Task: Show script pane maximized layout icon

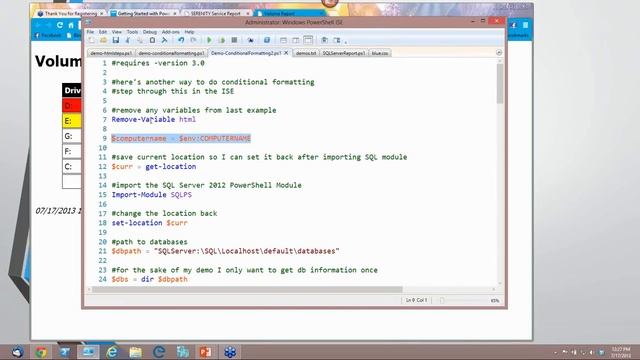Action: (x=308, y=40)
